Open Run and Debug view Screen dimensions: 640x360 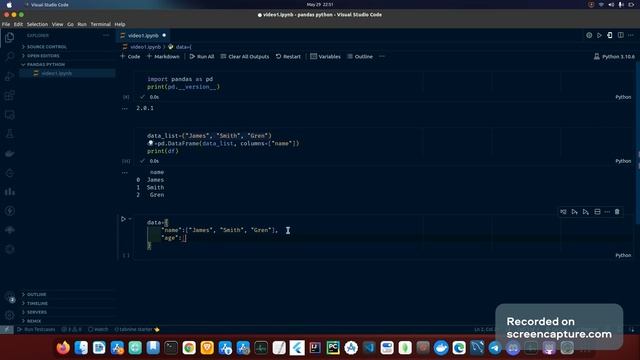[9, 76]
